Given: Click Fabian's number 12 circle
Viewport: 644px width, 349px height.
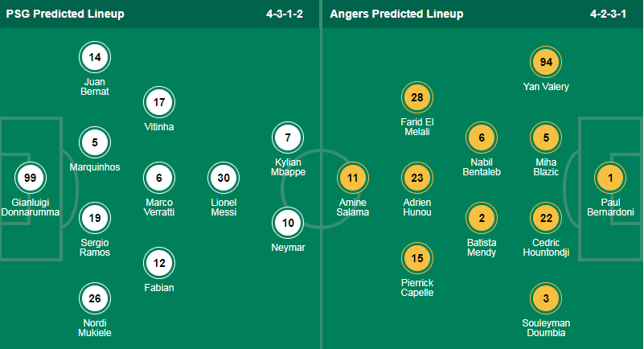Looking at the screenshot, I should [159, 263].
